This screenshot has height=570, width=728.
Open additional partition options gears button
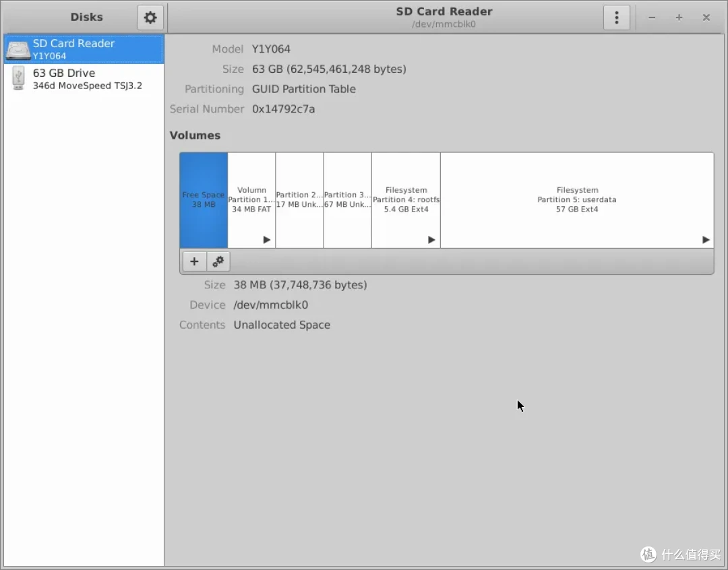pos(218,261)
